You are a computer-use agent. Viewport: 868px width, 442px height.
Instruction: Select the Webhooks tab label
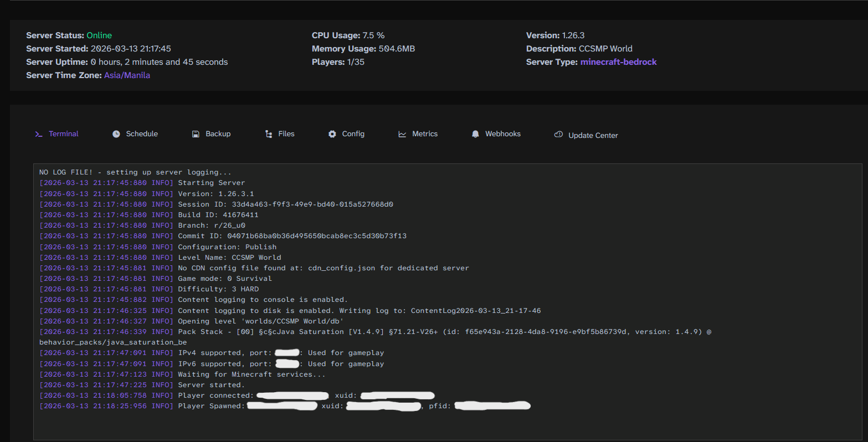point(503,134)
